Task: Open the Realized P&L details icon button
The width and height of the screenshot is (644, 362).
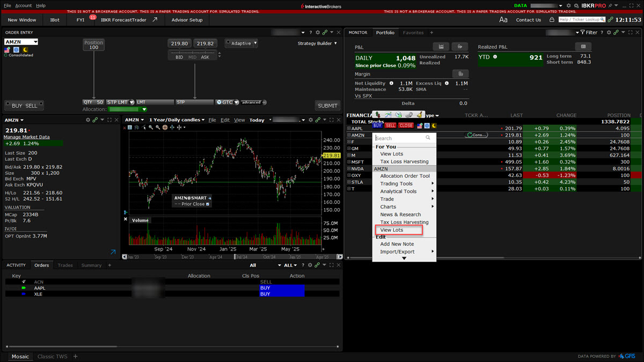Action: click(583, 47)
